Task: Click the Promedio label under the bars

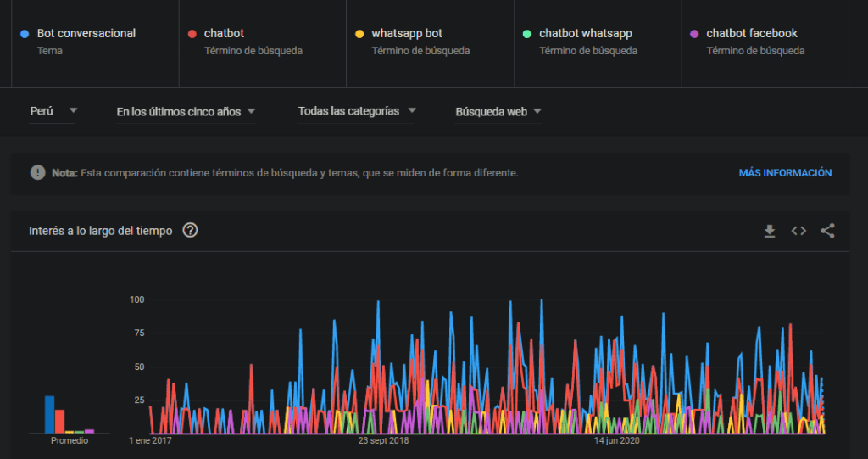Action: point(70,440)
